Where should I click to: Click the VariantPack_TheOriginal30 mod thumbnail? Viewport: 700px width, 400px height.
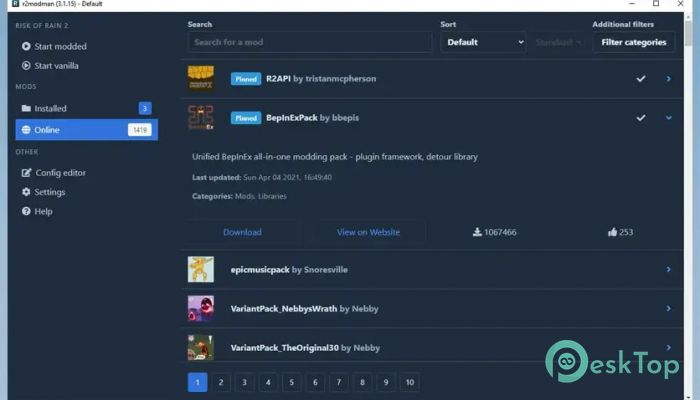pos(200,347)
